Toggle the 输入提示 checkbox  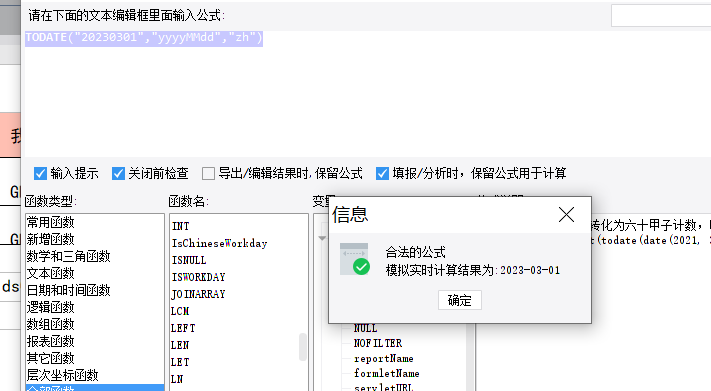(x=40, y=173)
